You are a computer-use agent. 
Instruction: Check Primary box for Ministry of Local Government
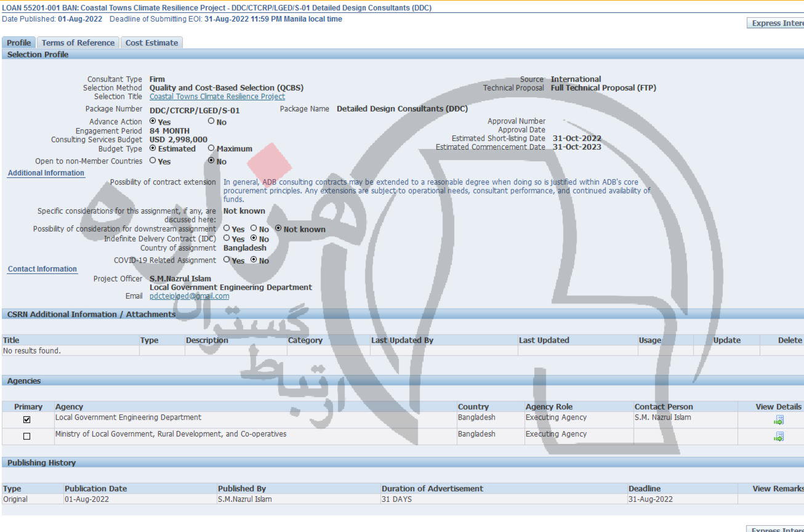pos(26,437)
